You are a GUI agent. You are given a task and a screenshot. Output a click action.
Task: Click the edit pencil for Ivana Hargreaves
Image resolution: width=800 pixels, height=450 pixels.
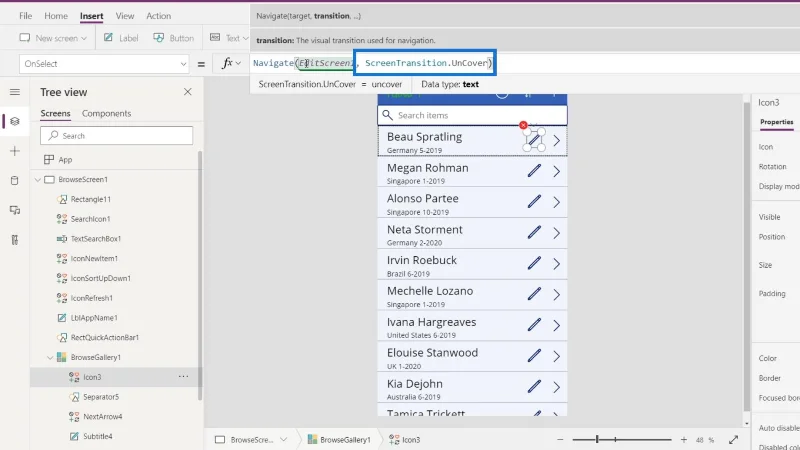pos(534,325)
